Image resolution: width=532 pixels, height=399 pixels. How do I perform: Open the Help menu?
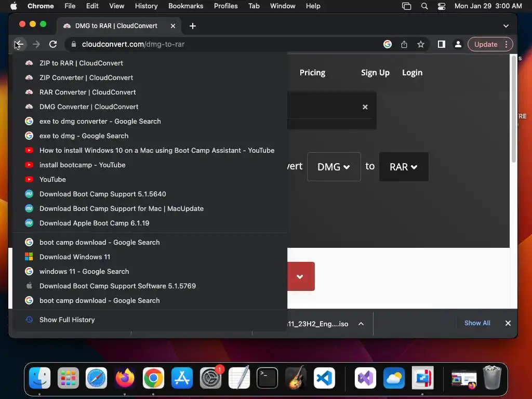pyautogui.click(x=313, y=6)
